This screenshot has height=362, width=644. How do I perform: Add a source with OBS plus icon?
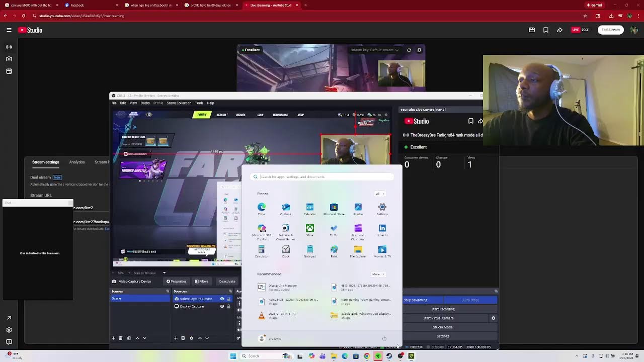(x=176, y=338)
